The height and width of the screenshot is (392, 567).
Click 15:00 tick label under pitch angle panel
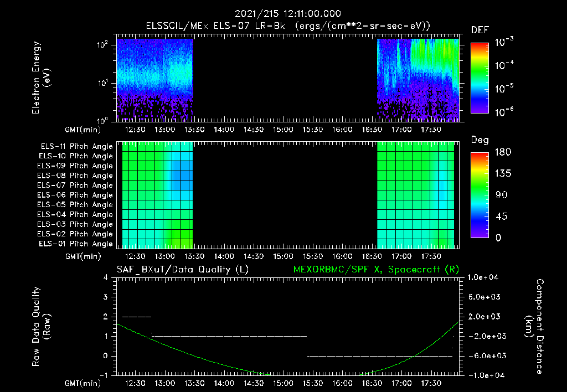(x=283, y=256)
